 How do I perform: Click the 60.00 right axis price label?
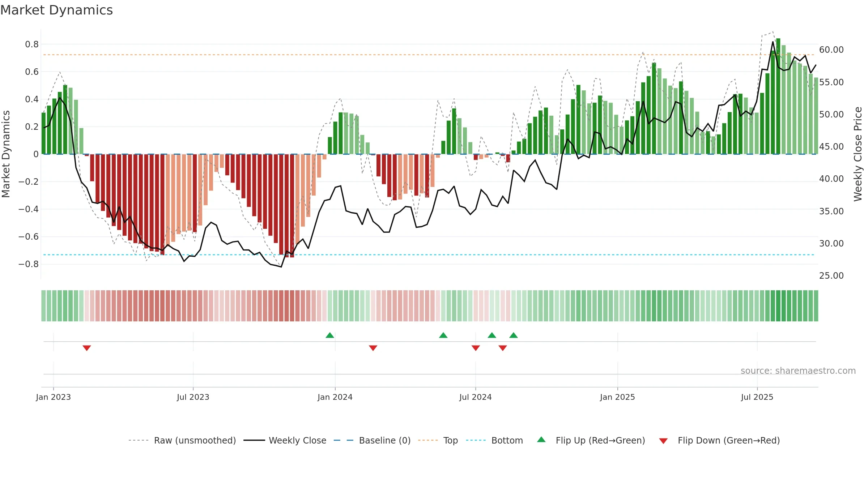831,50
